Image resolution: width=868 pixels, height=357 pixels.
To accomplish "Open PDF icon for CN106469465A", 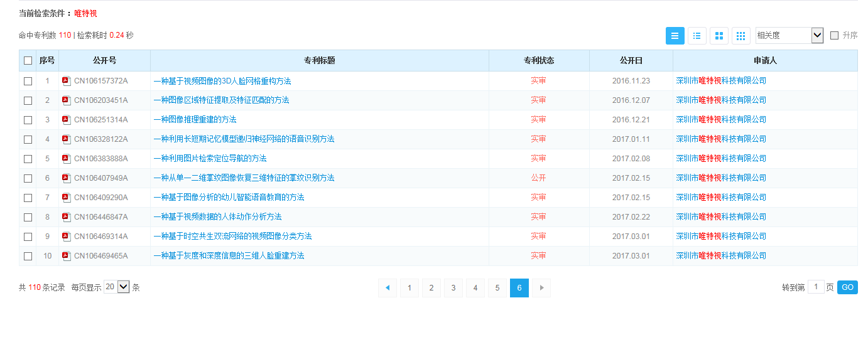I will [x=66, y=256].
